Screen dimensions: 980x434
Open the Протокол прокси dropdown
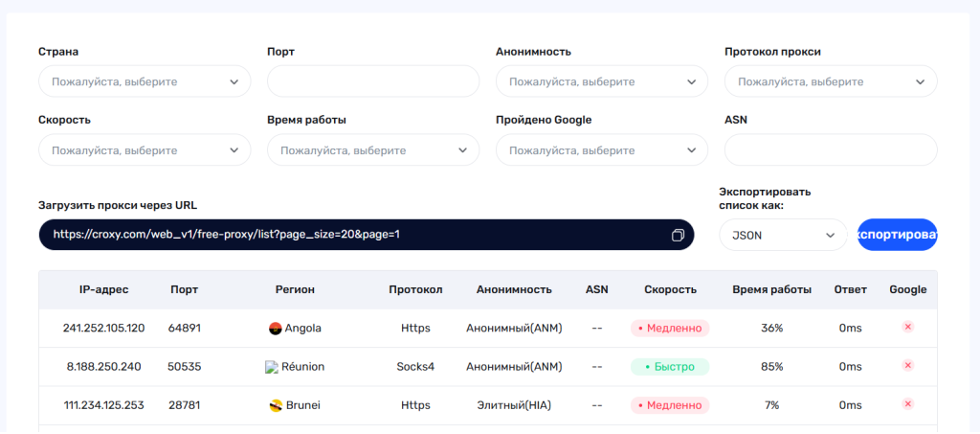coord(831,81)
